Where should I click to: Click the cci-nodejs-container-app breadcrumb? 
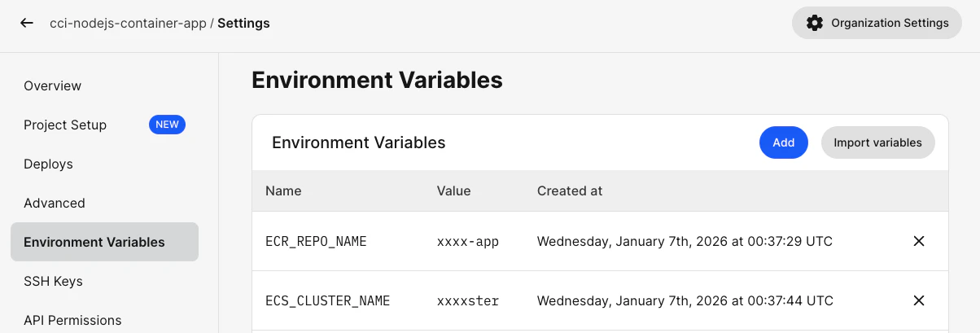[x=127, y=23]
